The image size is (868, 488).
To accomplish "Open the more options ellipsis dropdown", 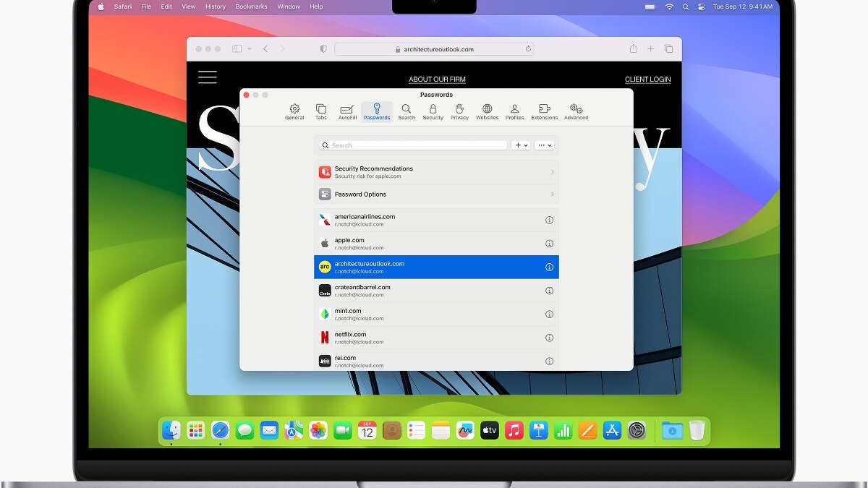I will click(545, 145).
